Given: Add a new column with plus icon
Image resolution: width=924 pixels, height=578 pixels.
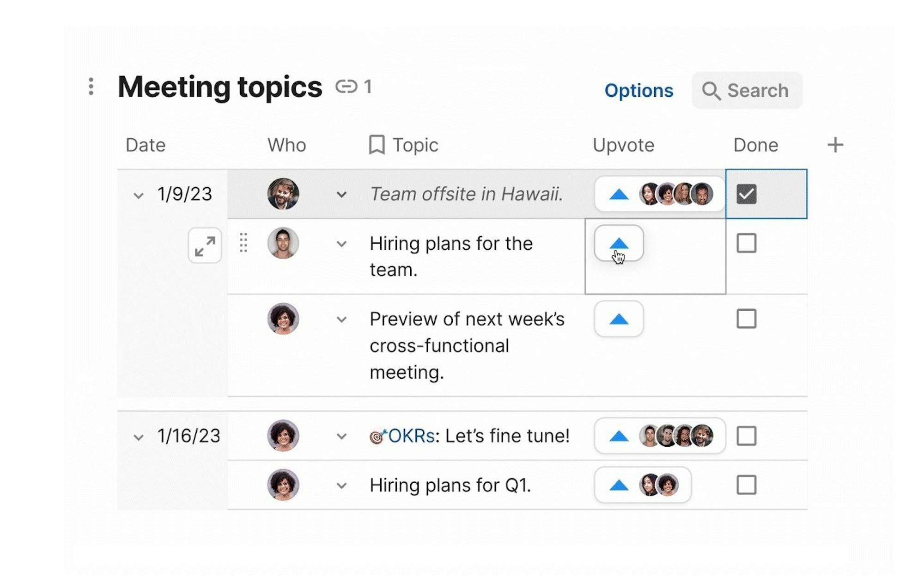Looking at the screenshot, I should [835, 145].
